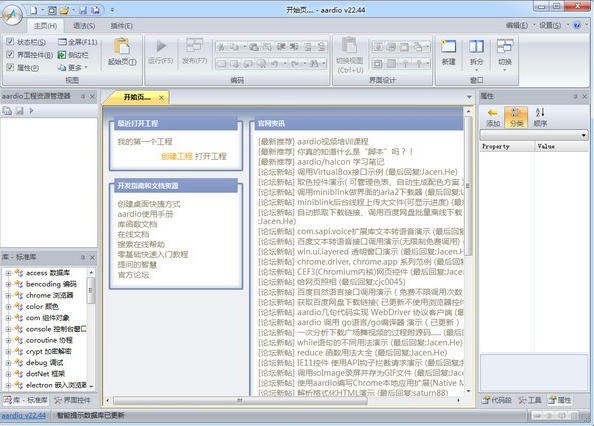Image resolution: width=594 pixels, height=426 pixels.
Task: Open the object combo box in 属性 panel
Action: (x=534, y=135)
